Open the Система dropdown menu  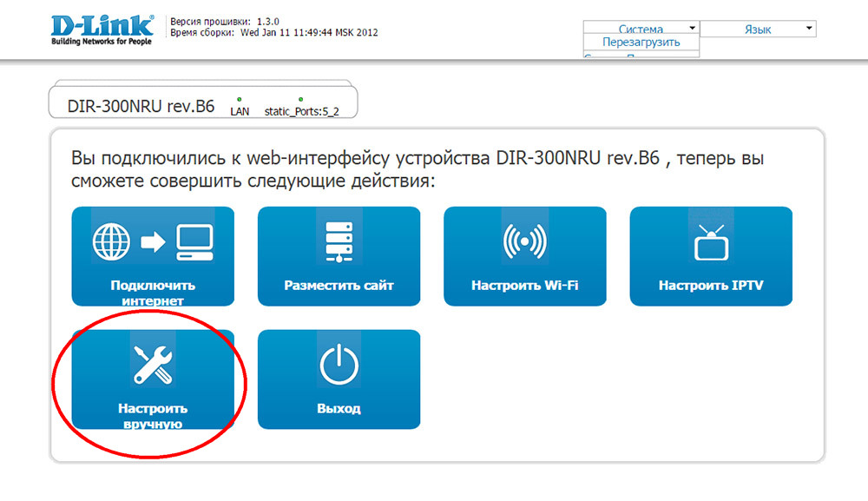point(641,30)
